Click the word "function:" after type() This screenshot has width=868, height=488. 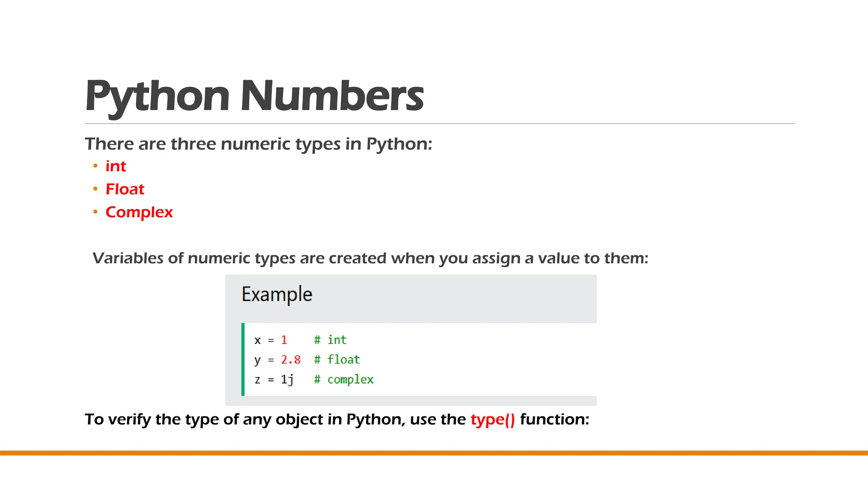click(x=554, y=419)
